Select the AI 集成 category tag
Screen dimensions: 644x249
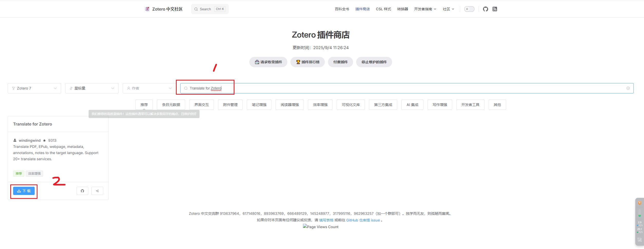pyautogui.click(x=412, y=105)
